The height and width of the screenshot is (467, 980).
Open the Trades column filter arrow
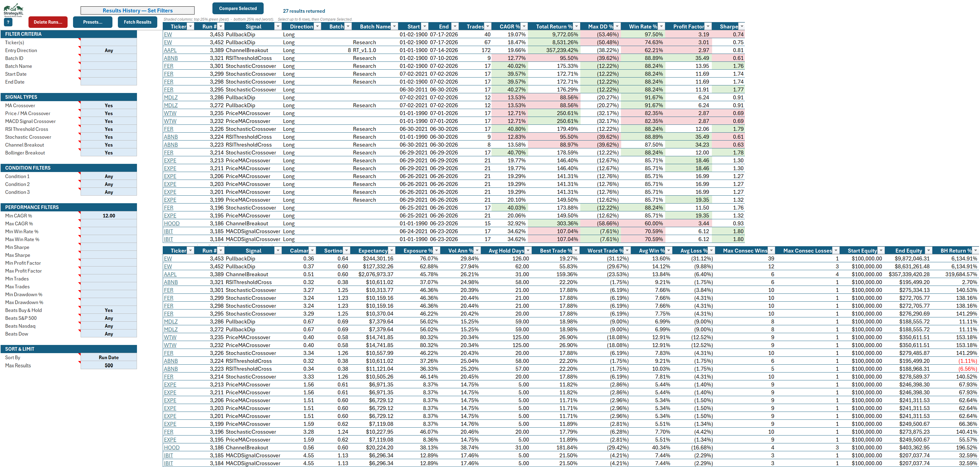488,26
